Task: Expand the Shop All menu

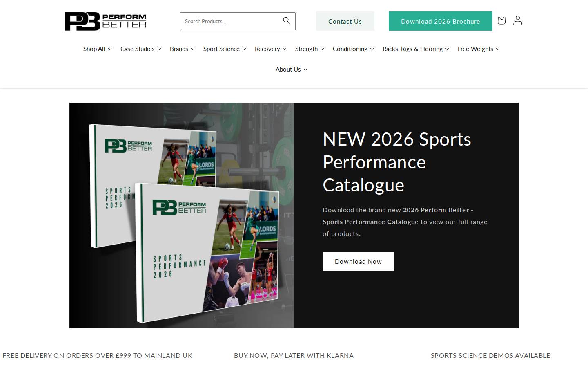Action: [97, 49]
